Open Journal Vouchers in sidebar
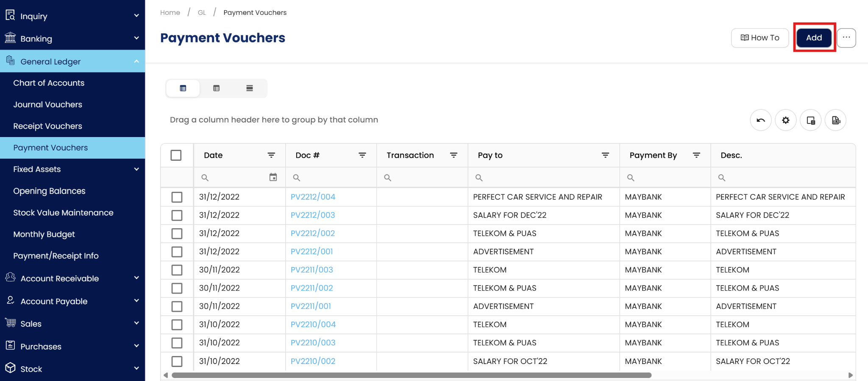The width and height of the screenshot is (868, 381). tap(48, 104)
